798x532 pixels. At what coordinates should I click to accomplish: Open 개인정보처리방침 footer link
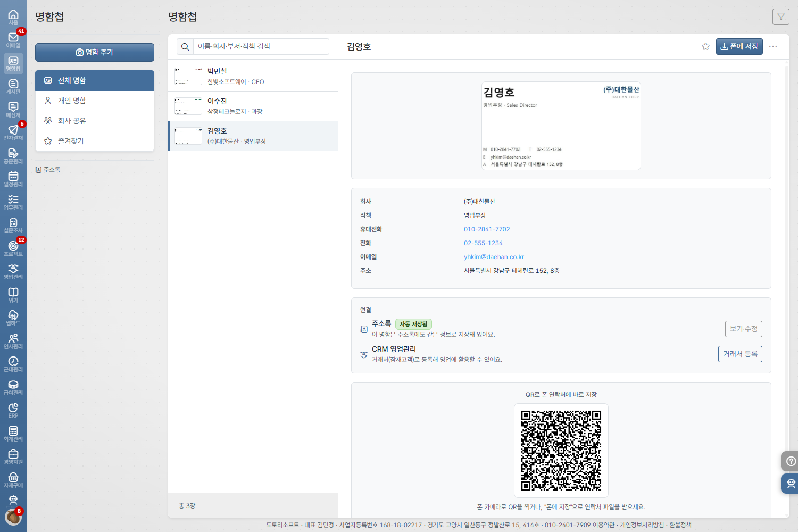642,525
